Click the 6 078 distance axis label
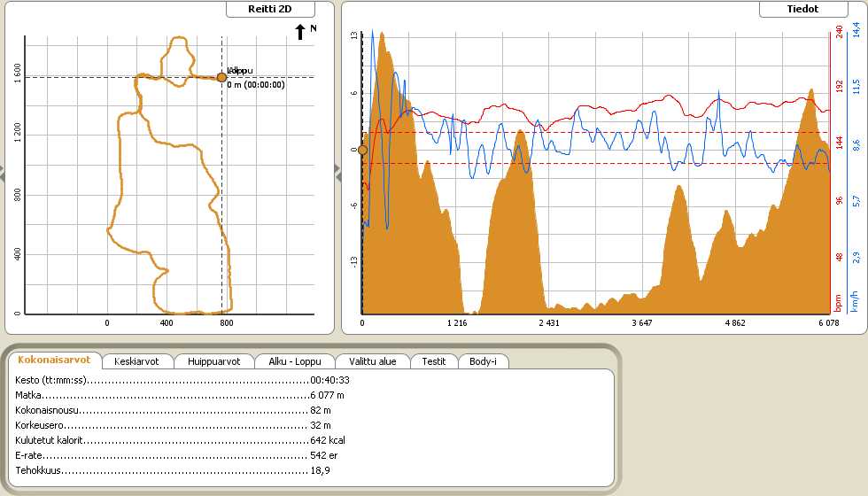 [829, 322]
